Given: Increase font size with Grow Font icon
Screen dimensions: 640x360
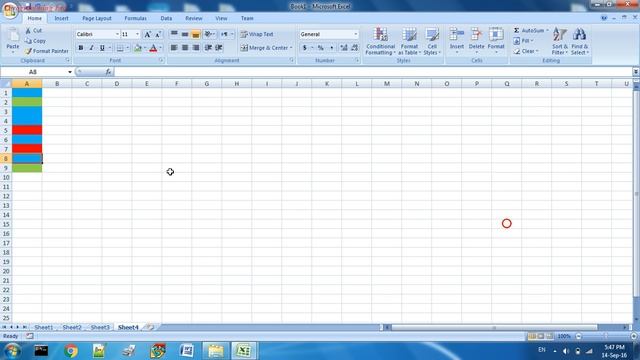Looking at the screenshot, I should (148, 34).
